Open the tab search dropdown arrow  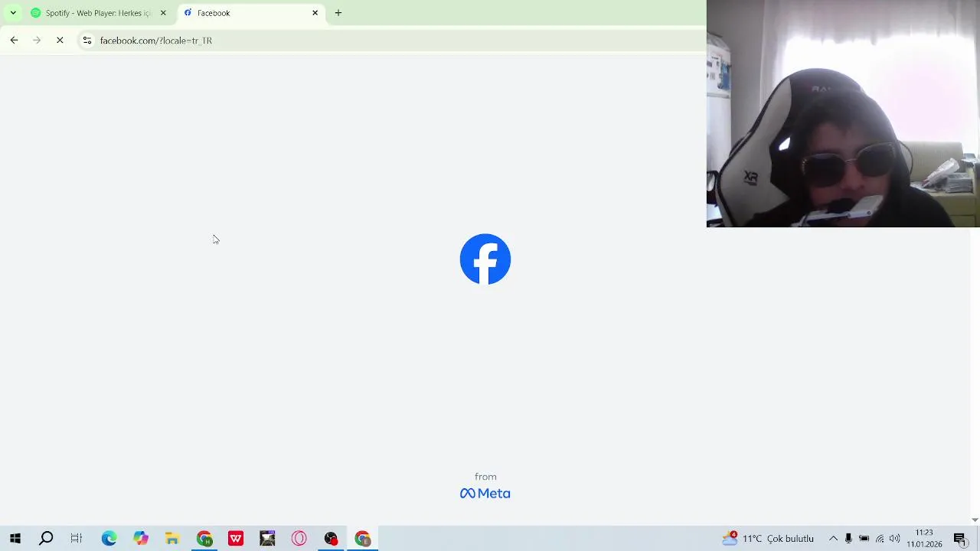[13, 13]
